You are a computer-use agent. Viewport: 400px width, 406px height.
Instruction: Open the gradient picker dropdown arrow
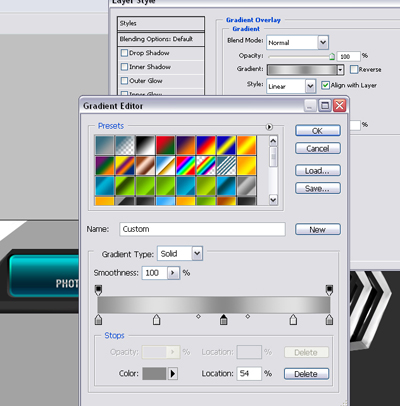340,70
